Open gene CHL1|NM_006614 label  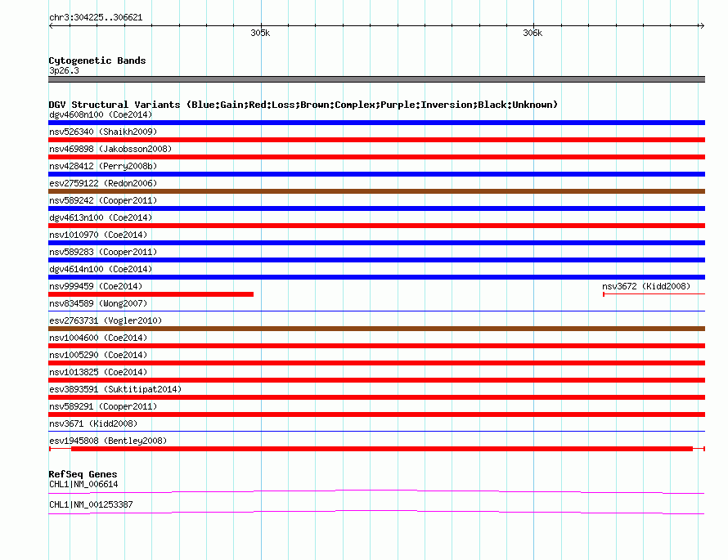coord(83,484)
